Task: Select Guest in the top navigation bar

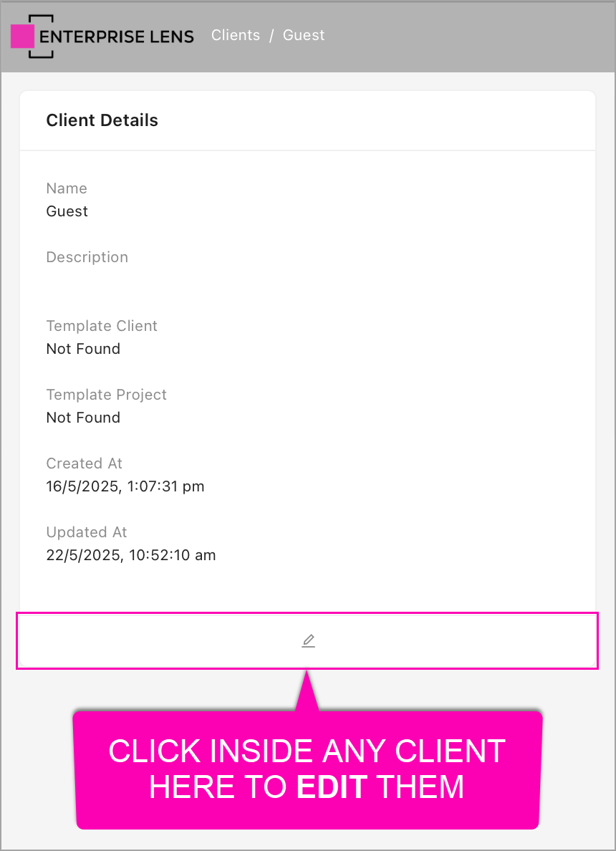Action: coord(304,34)
